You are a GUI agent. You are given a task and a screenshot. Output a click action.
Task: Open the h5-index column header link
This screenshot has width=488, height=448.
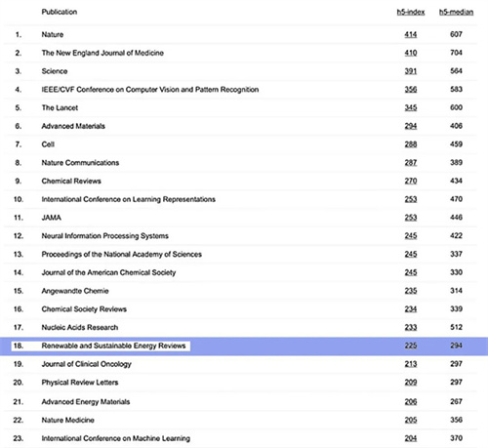point(411,12)
